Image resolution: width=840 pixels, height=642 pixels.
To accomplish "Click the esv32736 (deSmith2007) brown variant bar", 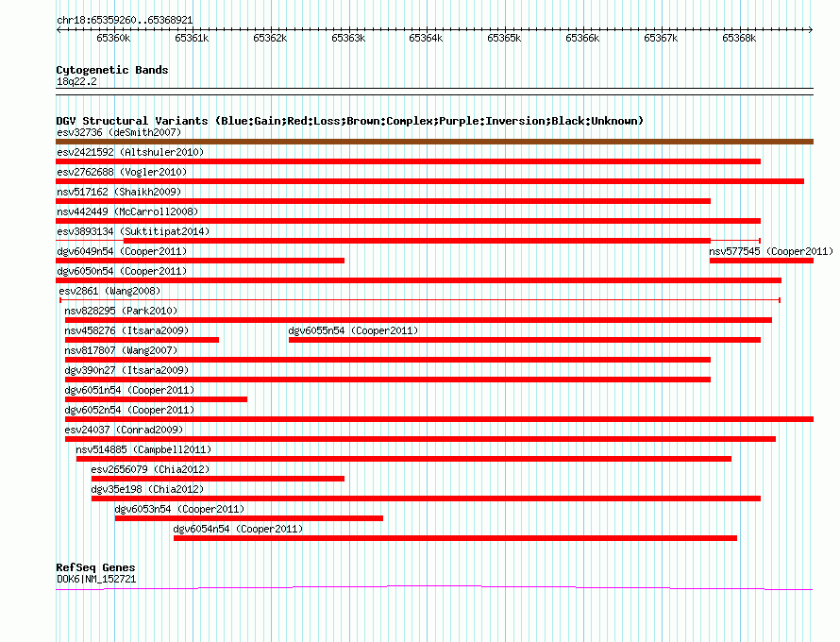I will click(434, 142).
